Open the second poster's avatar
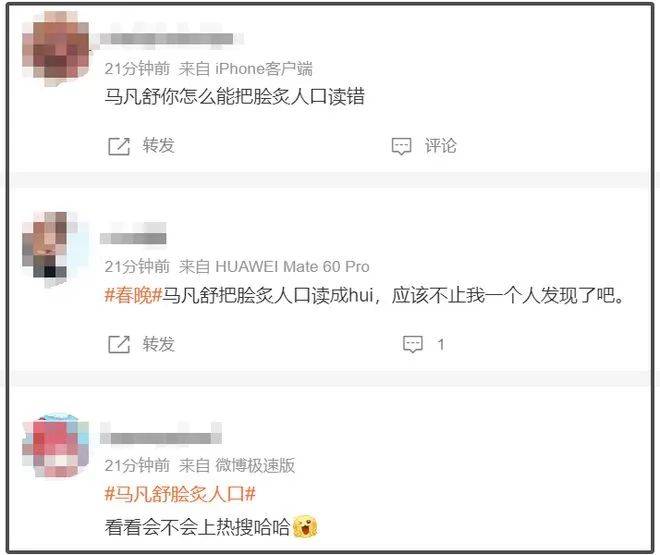 tap(50, 248)
